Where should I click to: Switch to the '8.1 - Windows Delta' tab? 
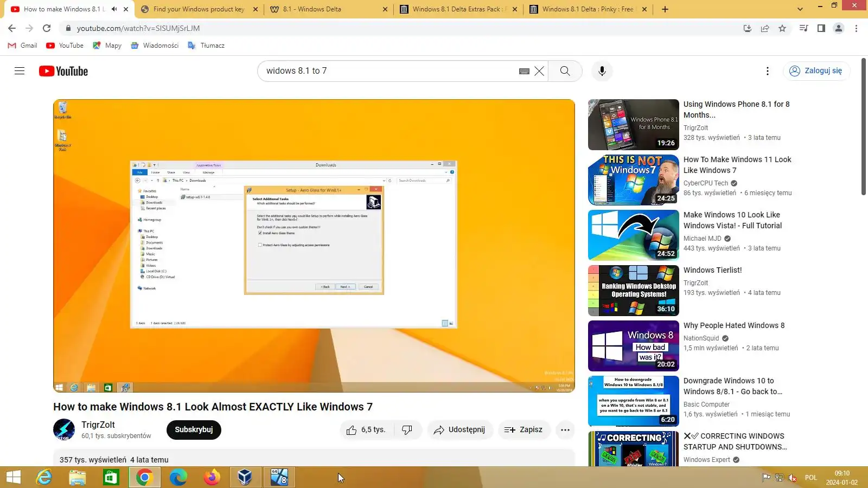click(x=329, y=9)
